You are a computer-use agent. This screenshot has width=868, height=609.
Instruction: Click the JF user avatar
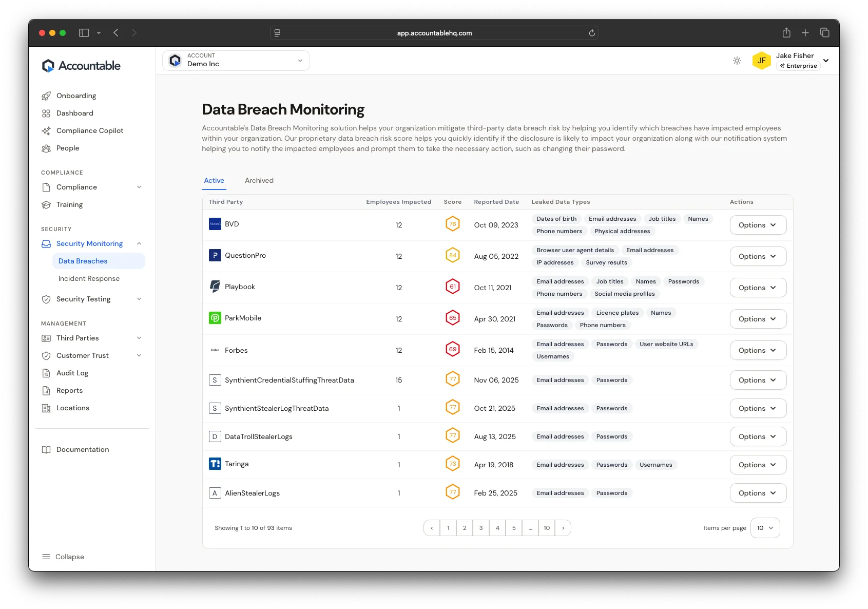[762, 61]
